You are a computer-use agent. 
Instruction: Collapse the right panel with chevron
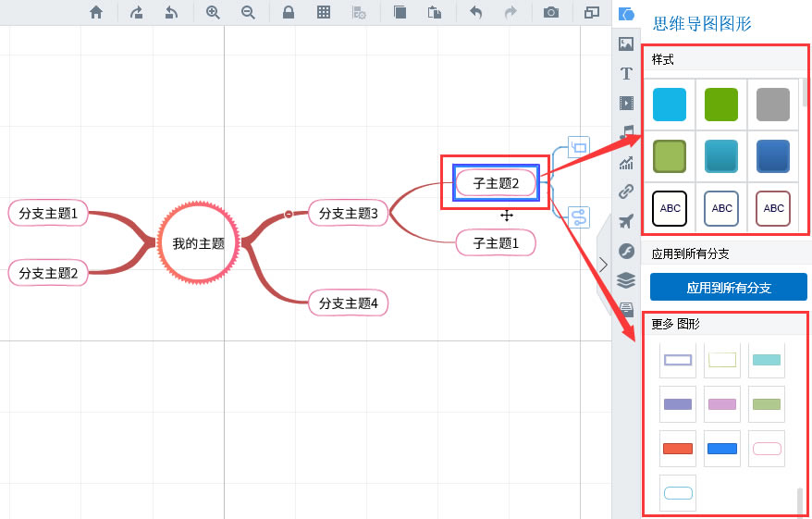click(x=603, y=266)
